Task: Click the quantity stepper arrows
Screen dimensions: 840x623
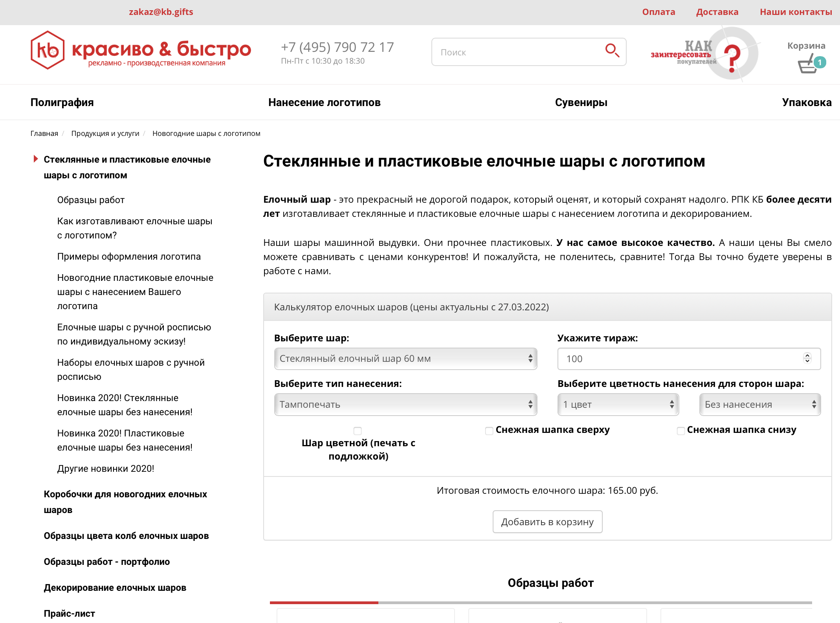Action: click(807, 358)
